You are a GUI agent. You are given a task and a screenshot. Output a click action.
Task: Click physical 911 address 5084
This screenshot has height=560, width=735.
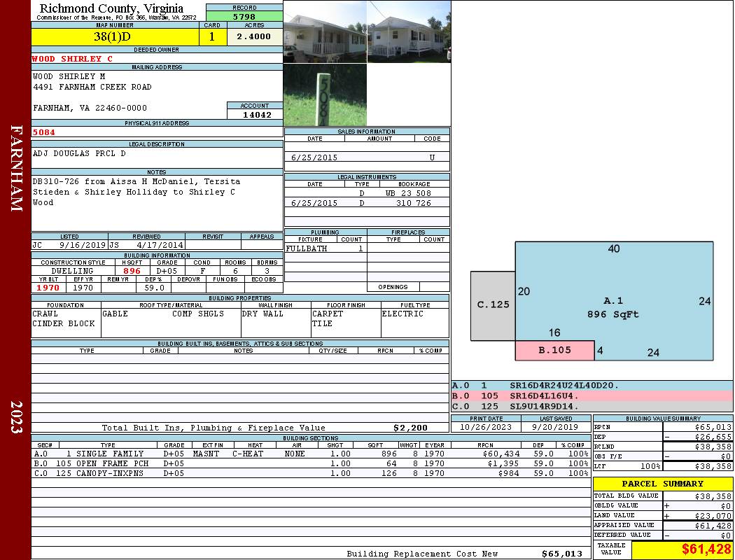[43, 132]
